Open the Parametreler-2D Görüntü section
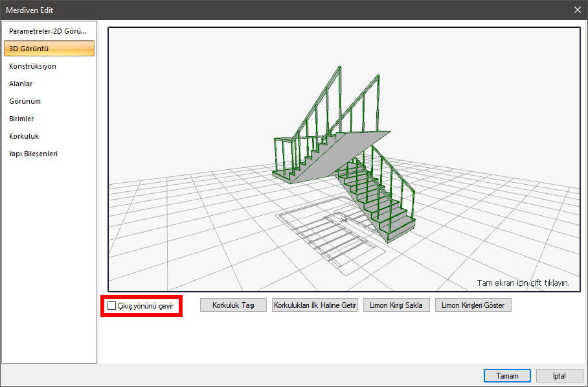Image resolution: width=588 pixels, height=387 pixels. [x=48, y=31]
